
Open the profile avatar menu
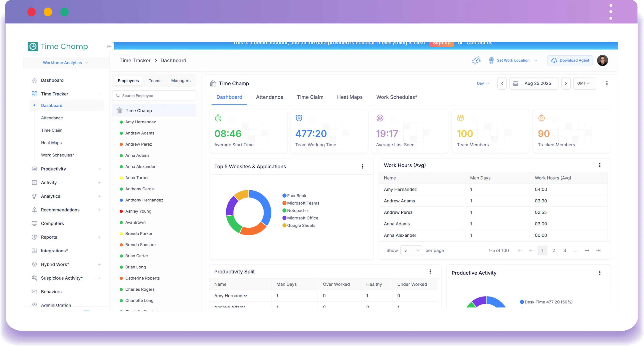point(603,60)
